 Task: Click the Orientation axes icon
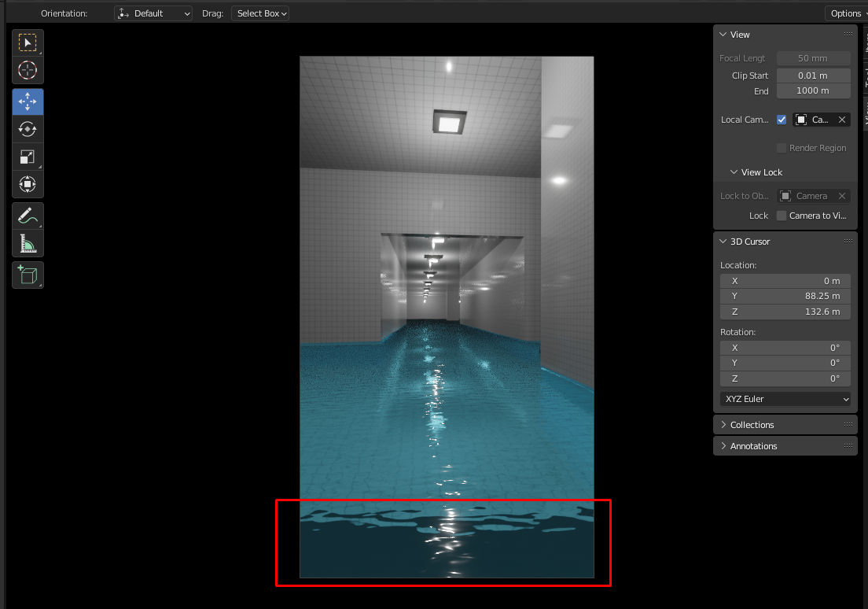(123, 13)
